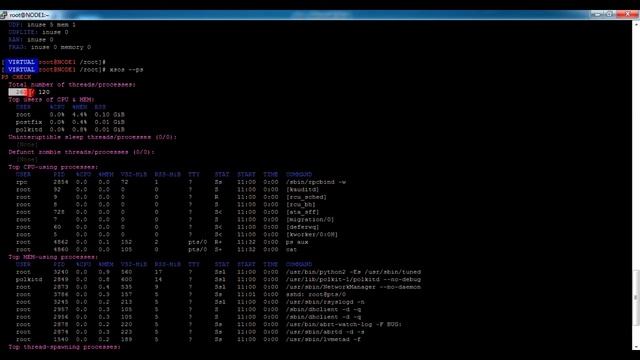
Task: Click the '[kauditd]' process entry
Action: pos(302,190)
